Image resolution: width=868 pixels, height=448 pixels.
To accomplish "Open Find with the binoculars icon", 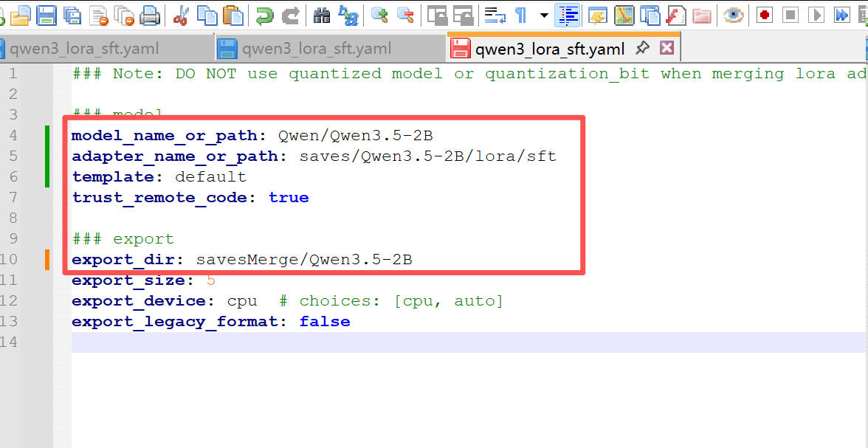I will [x=322, y=15].
